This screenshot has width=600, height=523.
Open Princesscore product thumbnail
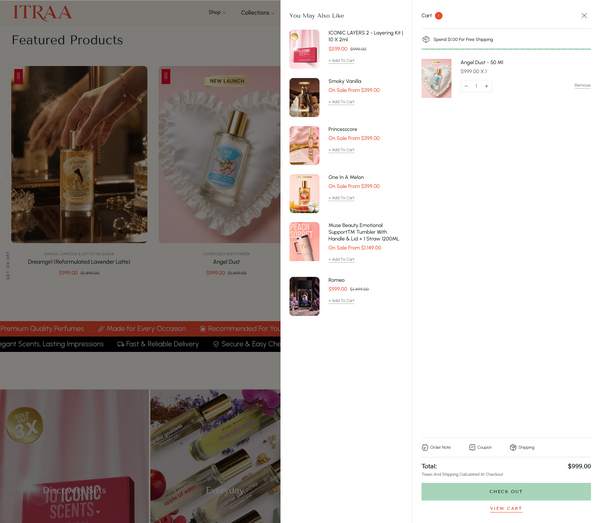click(304, 146)
